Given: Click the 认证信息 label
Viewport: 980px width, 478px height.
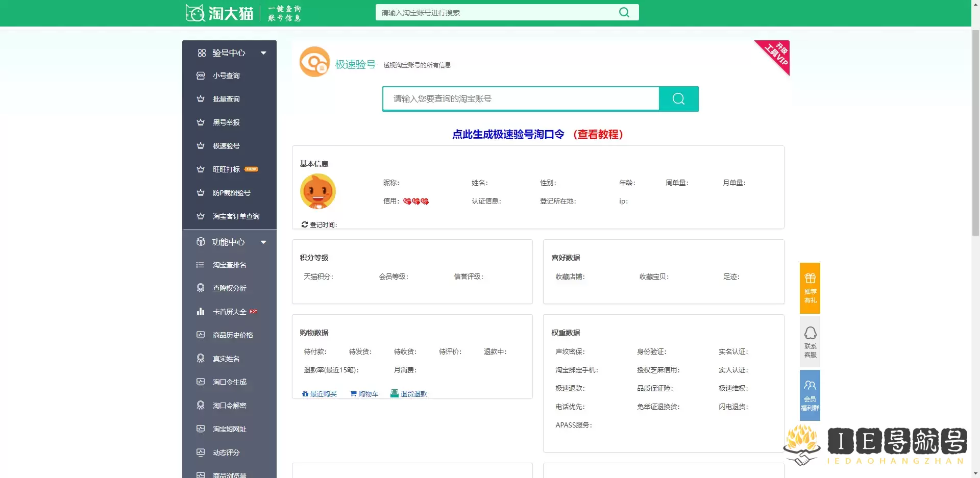Looking at the screenshot, I should click(x=486, y=201).
